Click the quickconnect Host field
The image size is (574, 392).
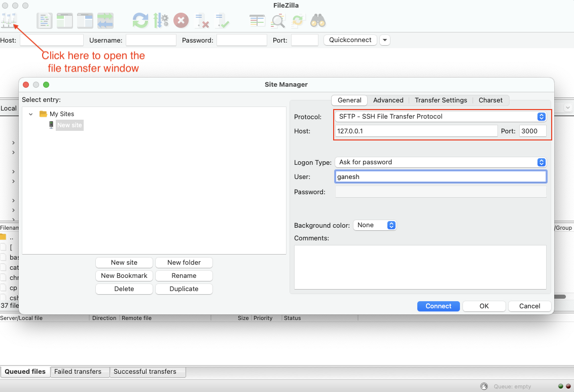pos(52,40)
